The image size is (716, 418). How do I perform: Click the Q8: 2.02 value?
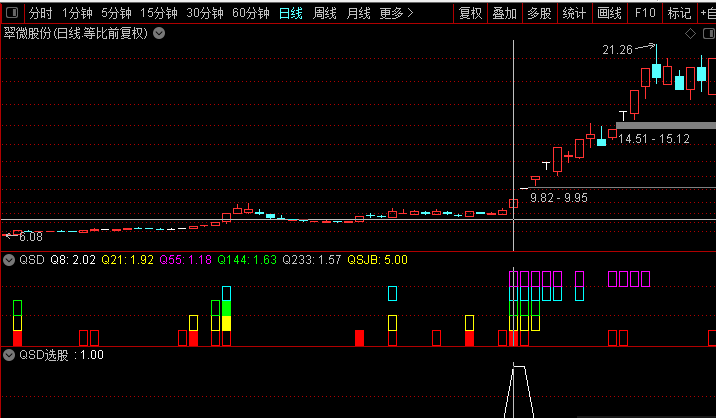coord(73,260)
